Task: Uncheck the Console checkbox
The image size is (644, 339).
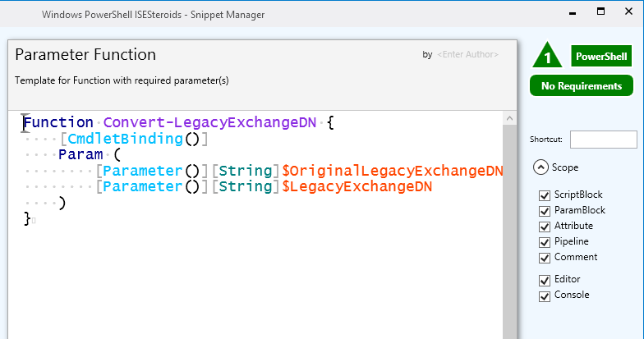Action: click(x=544, y=295)
